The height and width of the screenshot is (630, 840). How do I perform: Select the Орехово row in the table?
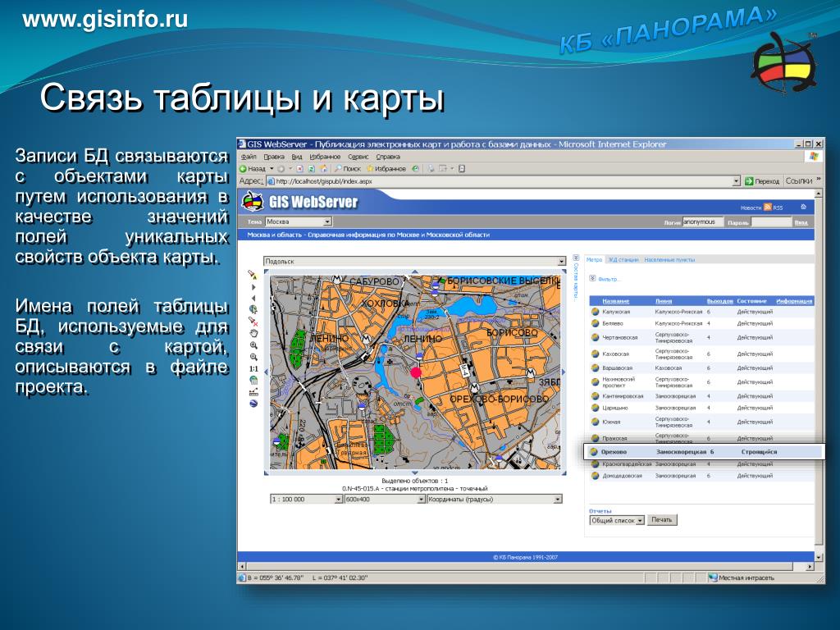pos(703,452)
